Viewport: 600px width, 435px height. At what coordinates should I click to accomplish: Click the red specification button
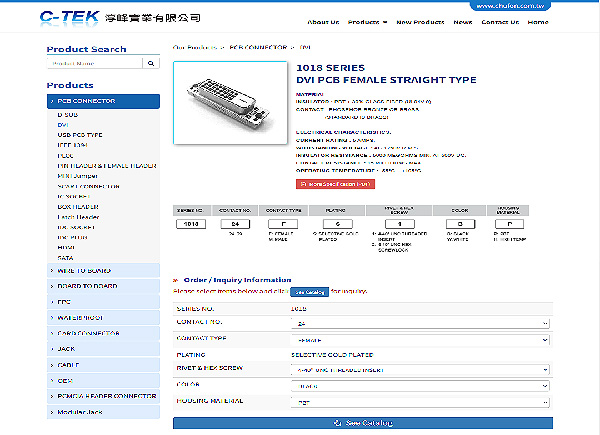(335, 184)
